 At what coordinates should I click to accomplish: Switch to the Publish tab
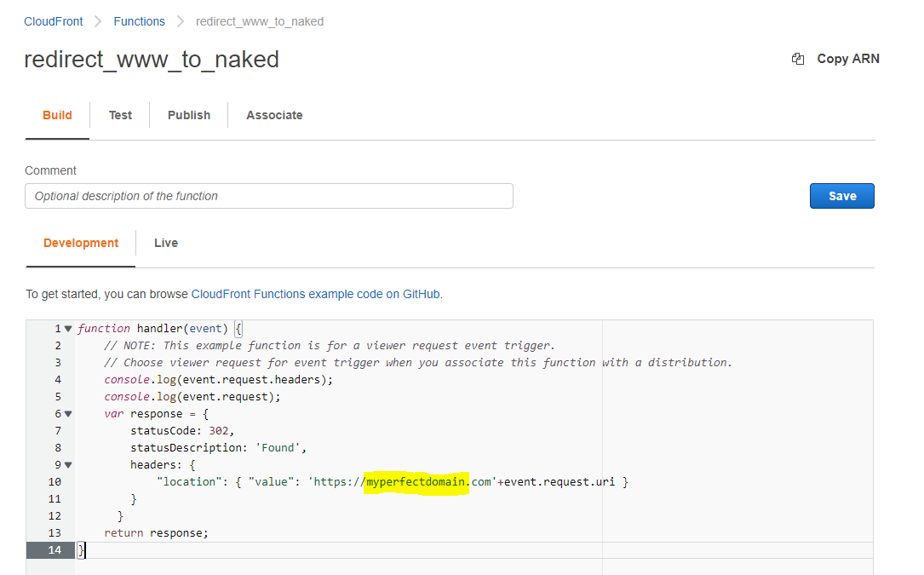[189, 115]
